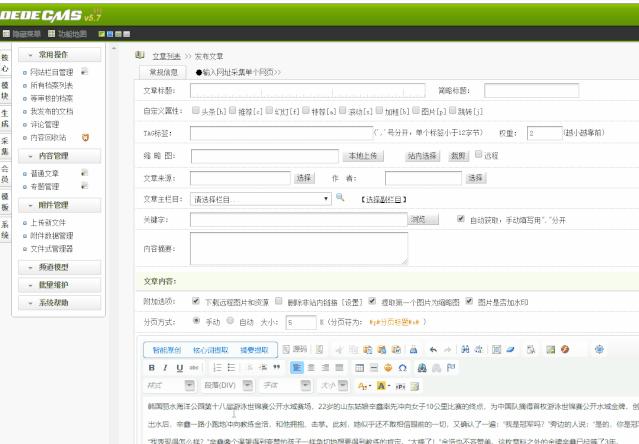This screenshot has width=639, height=444.
Task: Open the 字体 font dropdown in editor
Action: (x=286, y=385)
